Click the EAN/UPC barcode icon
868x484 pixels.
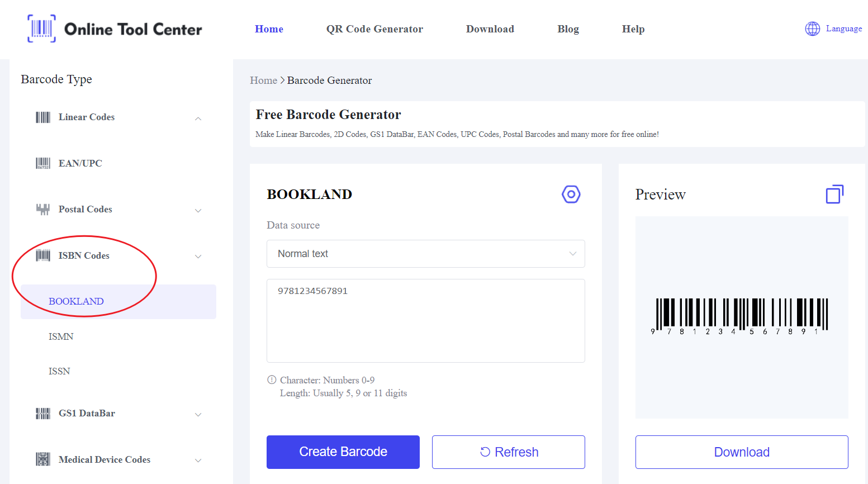(x=43, y=163)
